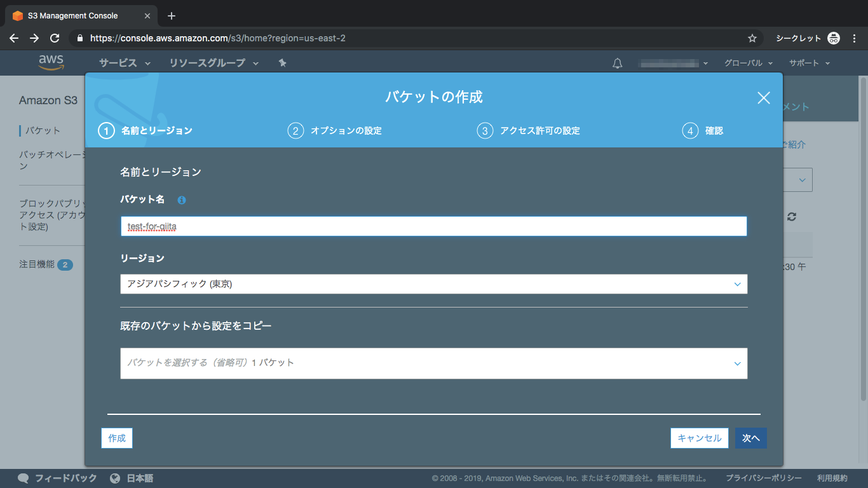Click the フィードバック link in footer
868x488 pixels.
click(66, 478)
